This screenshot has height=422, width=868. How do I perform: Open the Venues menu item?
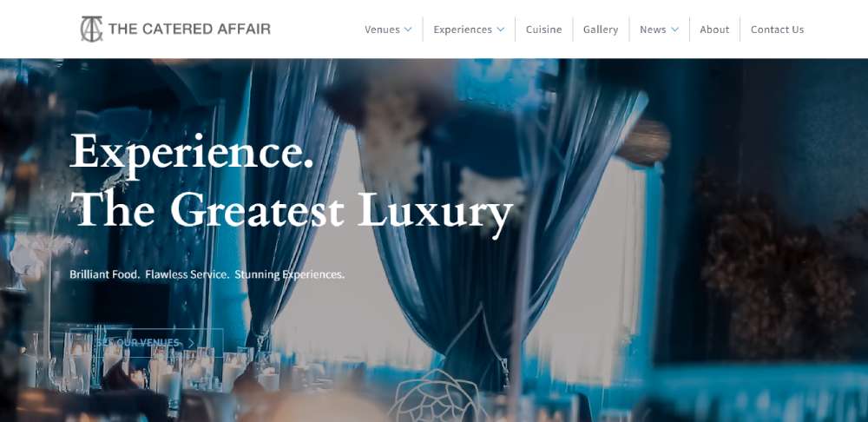click(382, 30)
